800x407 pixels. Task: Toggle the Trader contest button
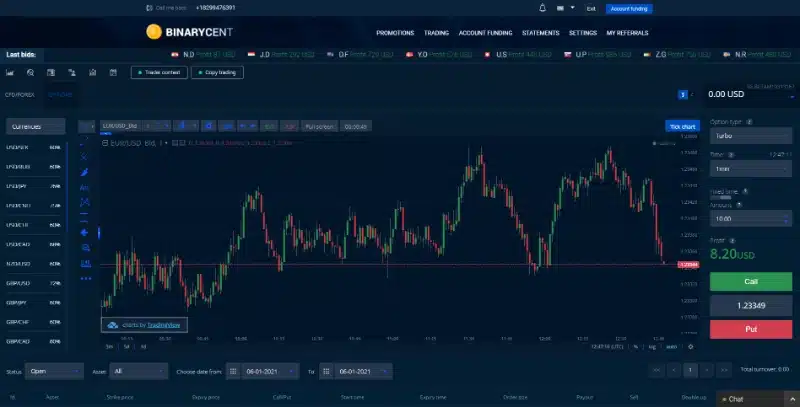point(159,72)
